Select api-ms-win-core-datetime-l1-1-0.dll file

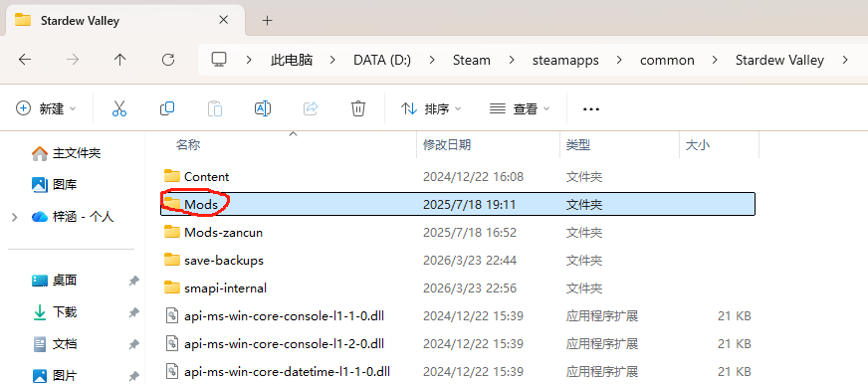tap(458, 371)
